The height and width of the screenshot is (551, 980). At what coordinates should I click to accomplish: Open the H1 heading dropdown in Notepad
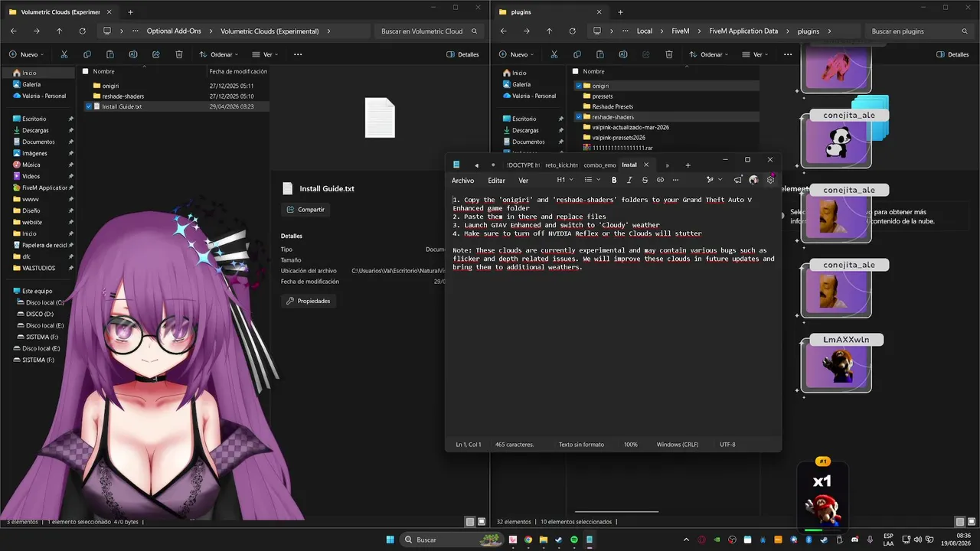click(x=564, y=180)
